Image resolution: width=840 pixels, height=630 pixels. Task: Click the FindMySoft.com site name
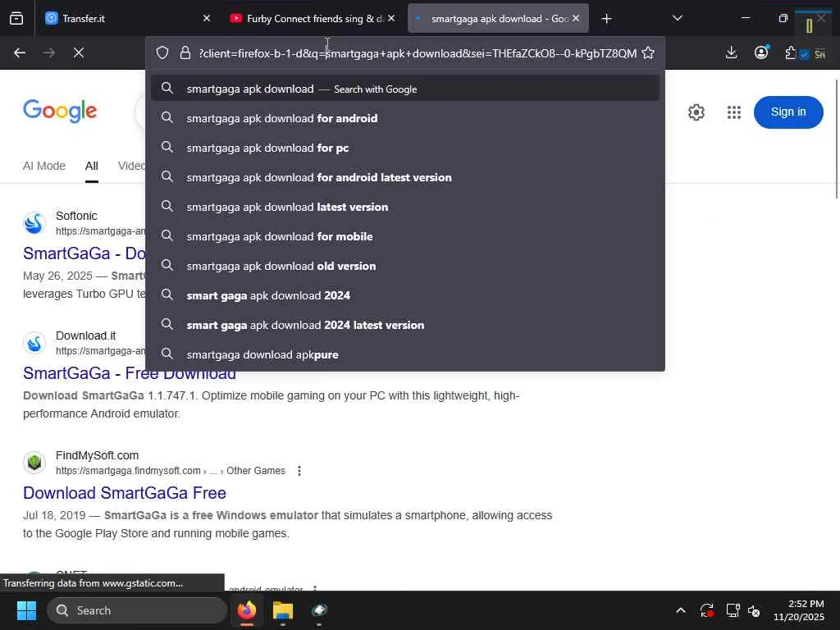point(97,455)
